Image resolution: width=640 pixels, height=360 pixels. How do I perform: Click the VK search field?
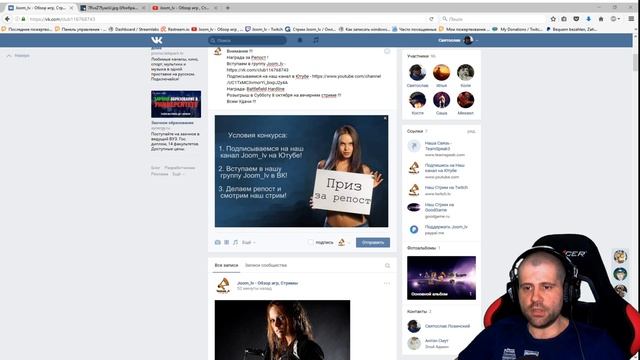tap(247, 40)
